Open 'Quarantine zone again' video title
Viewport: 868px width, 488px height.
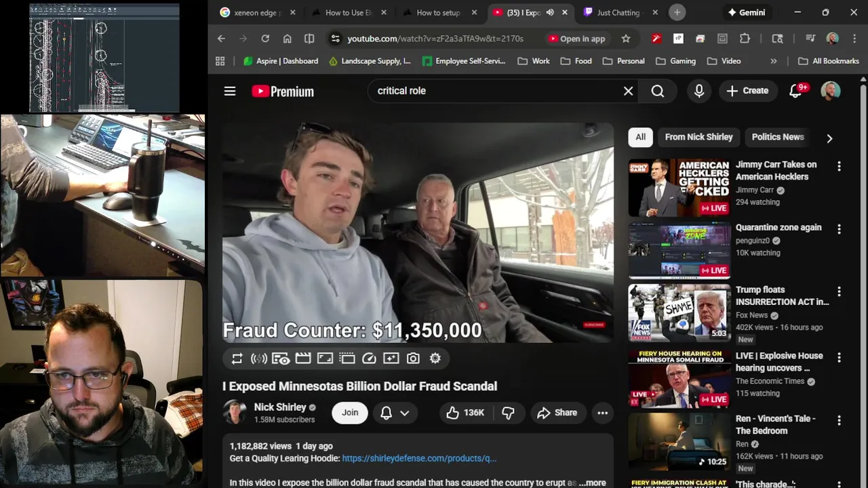click(778, 228)
